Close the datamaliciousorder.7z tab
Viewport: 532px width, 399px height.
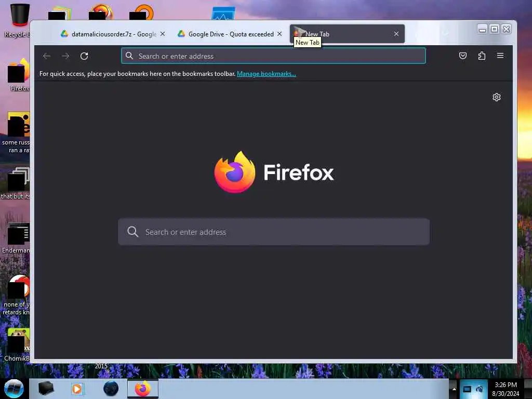pyautogui.click(x=163, y=34)
